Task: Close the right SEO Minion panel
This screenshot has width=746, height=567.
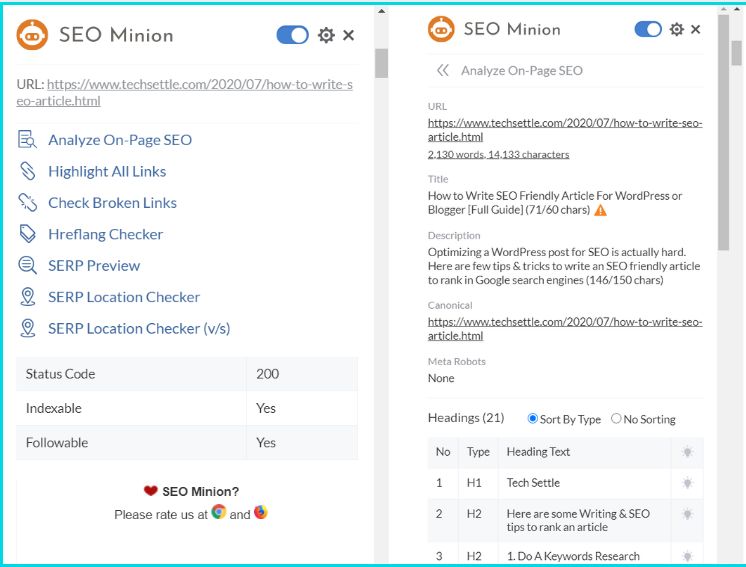Action: click(x=696, y=29)
